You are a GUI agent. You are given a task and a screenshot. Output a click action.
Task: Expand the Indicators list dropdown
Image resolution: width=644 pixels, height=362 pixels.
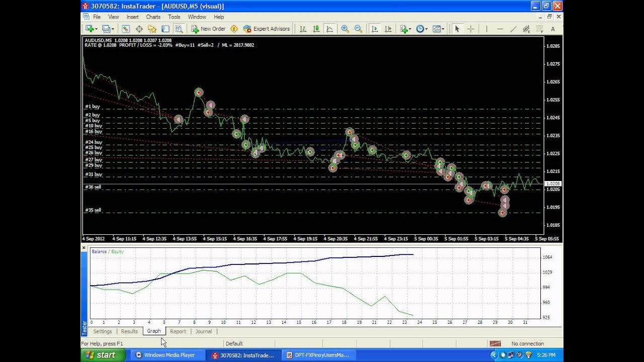(410, 29)
